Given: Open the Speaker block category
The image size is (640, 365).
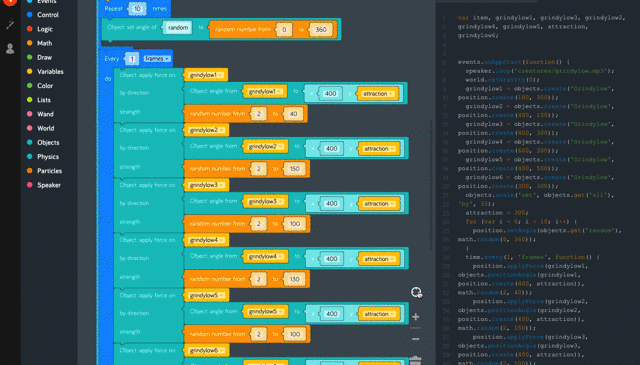Looking at the screenshot, I should 43,185.
